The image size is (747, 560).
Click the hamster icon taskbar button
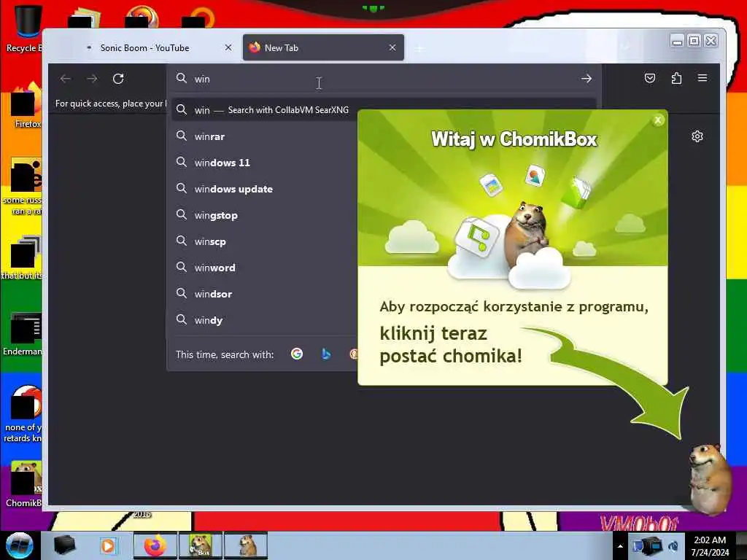click(246, 545)
